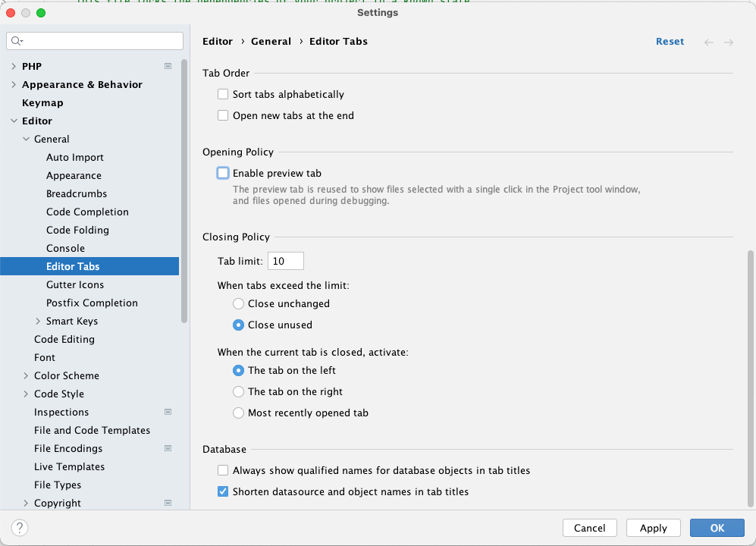This screenshot has height=546, width=756.
Task: Click the right panel vertical scrollbar
Action: click(x=750, y=378)
